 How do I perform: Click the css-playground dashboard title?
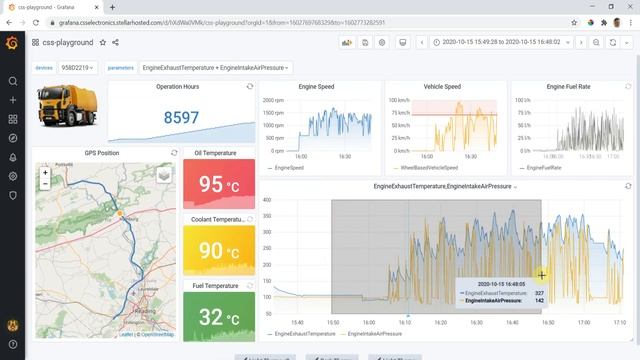pyautogui.click(x=68, y=42)
